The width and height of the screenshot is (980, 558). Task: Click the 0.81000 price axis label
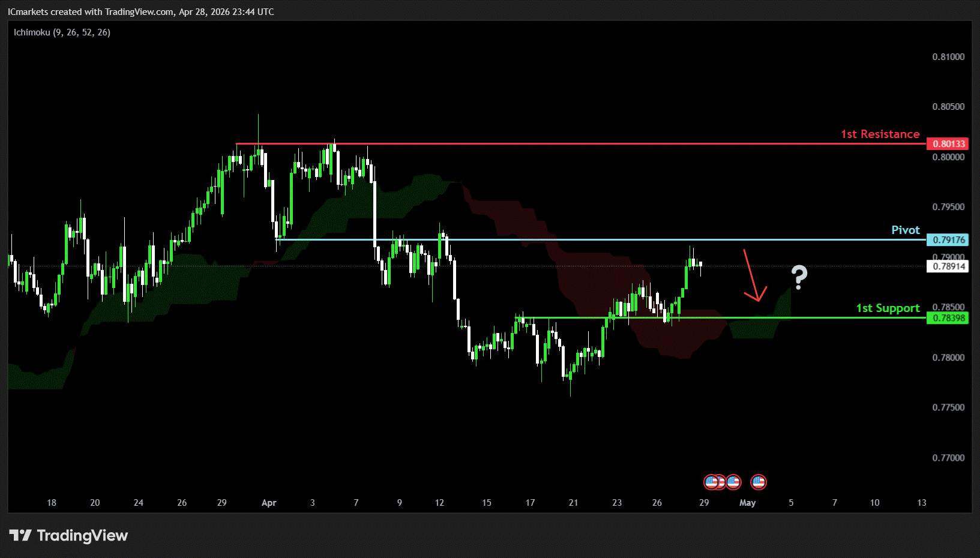coord(948,57)
